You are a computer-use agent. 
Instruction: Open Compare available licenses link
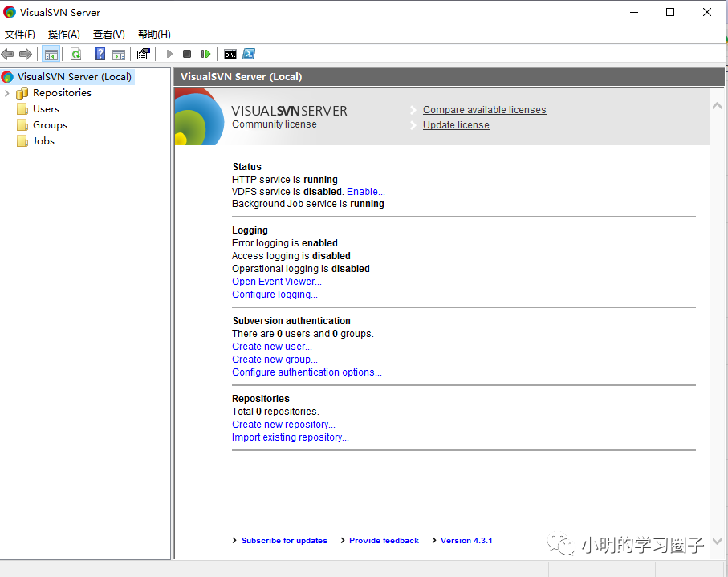coord(484,110)
